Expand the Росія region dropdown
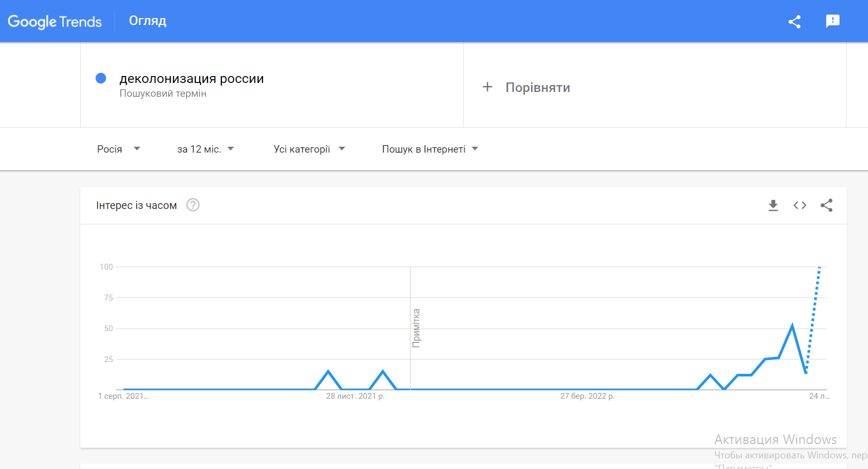868x469 pixels. click(x=118, y=149)
